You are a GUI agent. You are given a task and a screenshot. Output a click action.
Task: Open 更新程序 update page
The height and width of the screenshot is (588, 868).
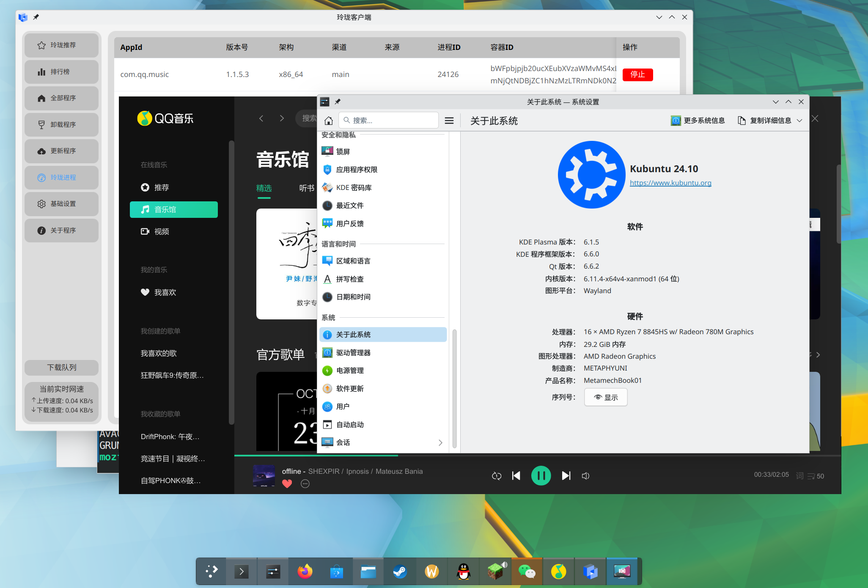point(61,151)
